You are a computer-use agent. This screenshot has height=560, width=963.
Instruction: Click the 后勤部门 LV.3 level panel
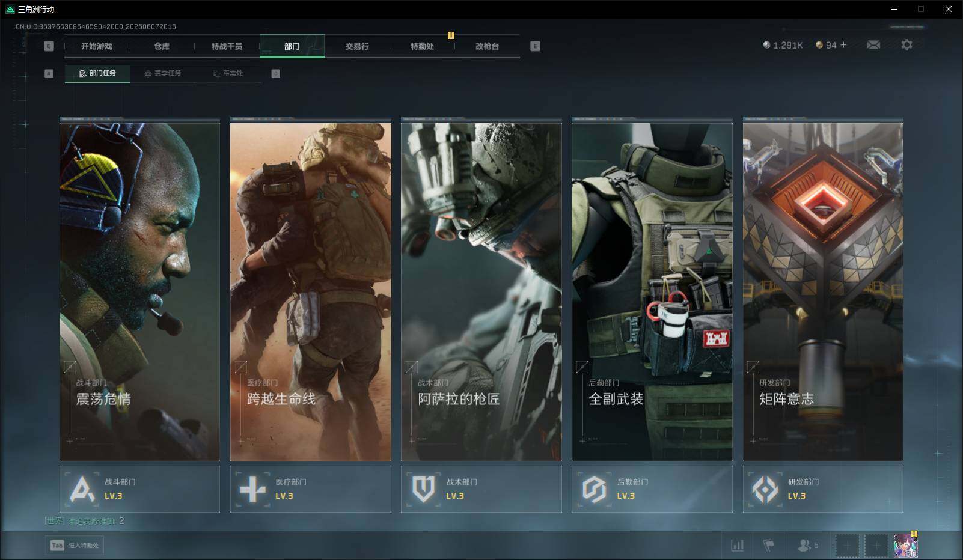pos(652,489)
